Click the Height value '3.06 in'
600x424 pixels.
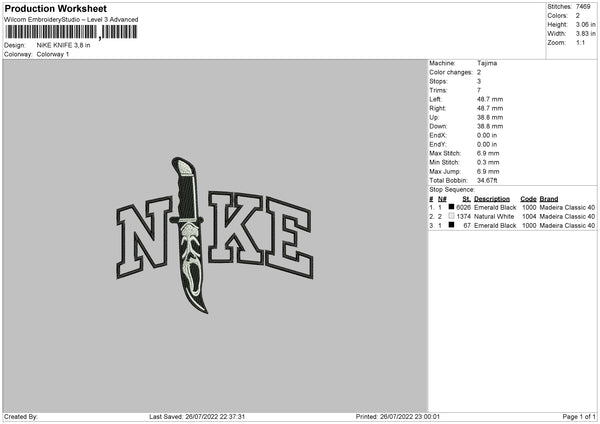[x=585, y=24]
